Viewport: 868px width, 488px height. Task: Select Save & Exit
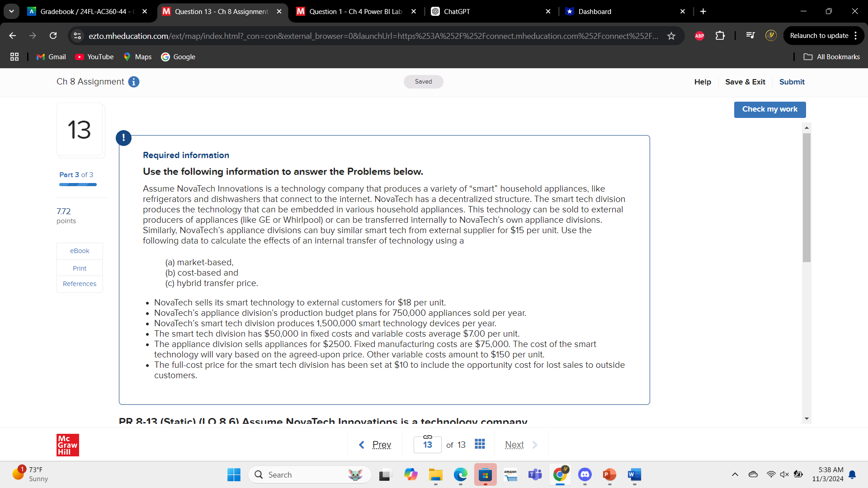click(x=745, y=82)
